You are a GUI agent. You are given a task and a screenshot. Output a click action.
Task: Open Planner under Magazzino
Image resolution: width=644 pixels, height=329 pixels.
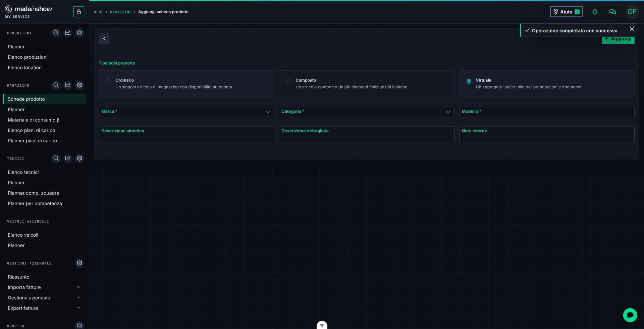click(16, 109)
